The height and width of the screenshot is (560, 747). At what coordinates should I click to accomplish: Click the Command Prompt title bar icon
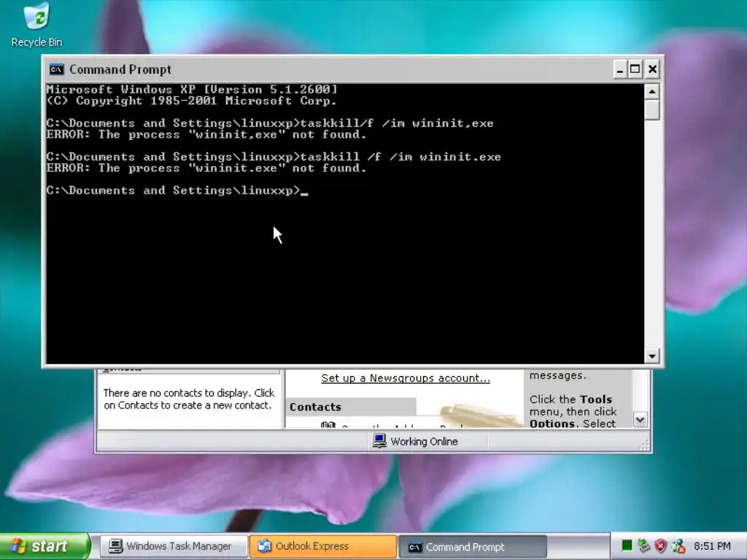point(56,69)
